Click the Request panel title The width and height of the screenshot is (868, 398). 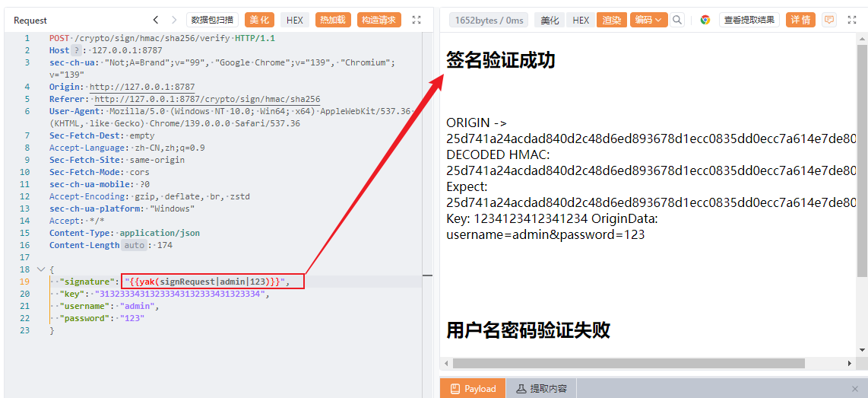coord(30,21)
